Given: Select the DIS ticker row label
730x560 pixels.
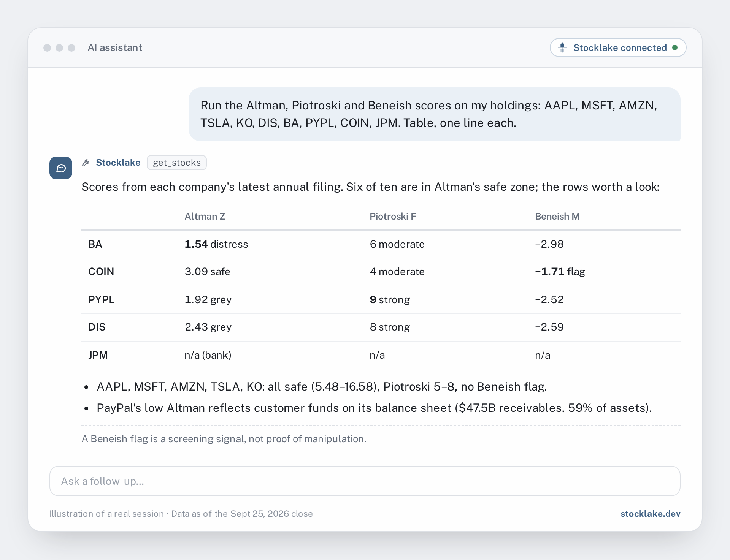Looking at the screenshot, I should pos(97,327).
